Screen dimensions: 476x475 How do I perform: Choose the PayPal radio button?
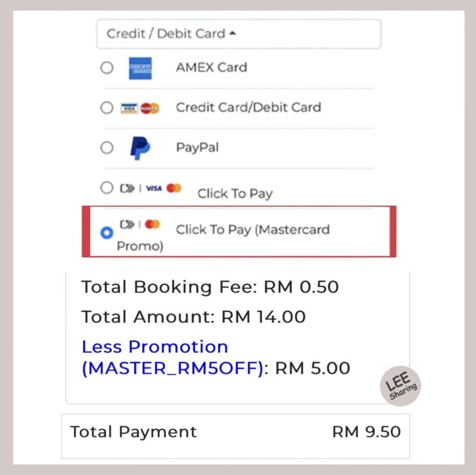click(x=107, y=148)
